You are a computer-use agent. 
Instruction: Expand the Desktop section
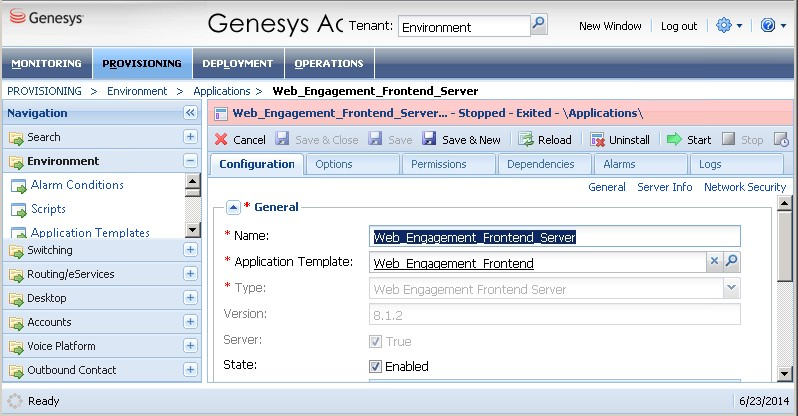click(x=190, y=297)
